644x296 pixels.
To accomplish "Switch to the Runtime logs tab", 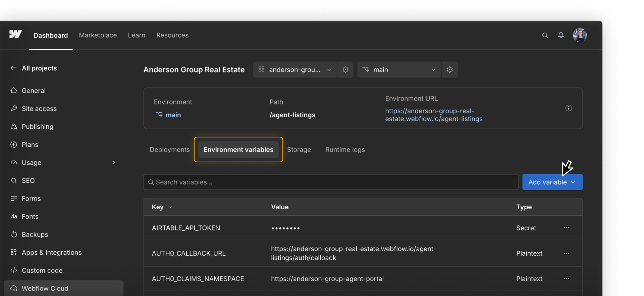I will 345,150.
